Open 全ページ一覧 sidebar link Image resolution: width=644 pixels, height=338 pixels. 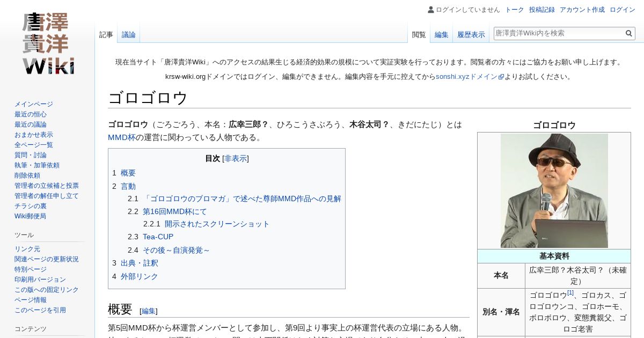pyautogui.click(x=34, y=145)
